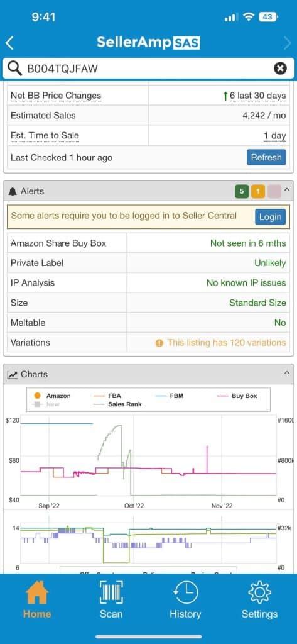Collapse the Charts section
The height and width of the screenshot is (644, 297).
click(x=287, y=373)
